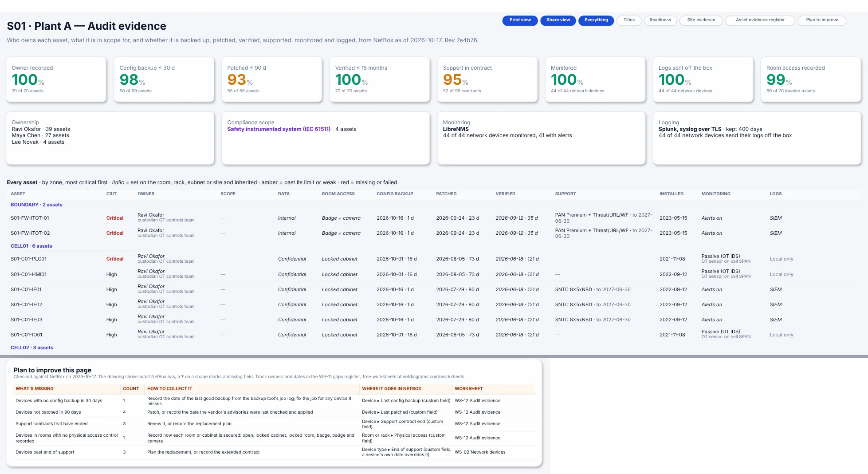Click WS-02 Network devices worksheet cell

click(x=480, y=452)
